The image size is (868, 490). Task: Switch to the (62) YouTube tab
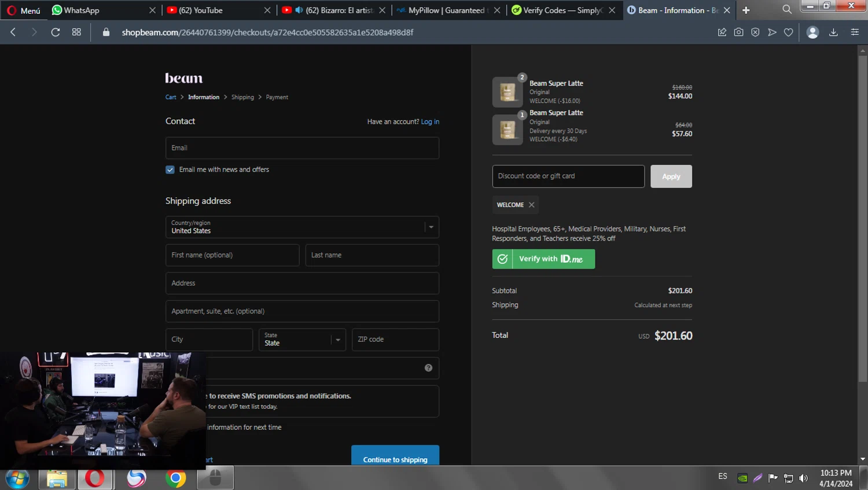218,10
